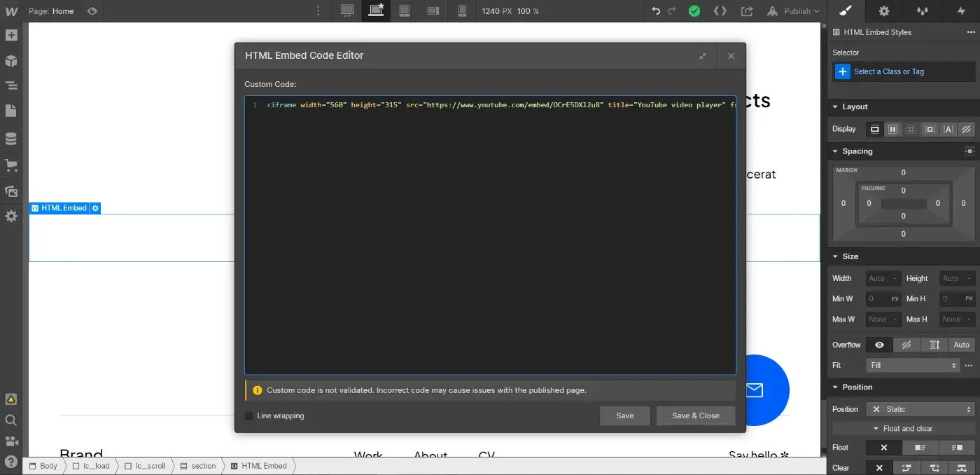This screenshot has height=475, width=980.
Task: Open the Assets panel
Action: click(11, 191)
